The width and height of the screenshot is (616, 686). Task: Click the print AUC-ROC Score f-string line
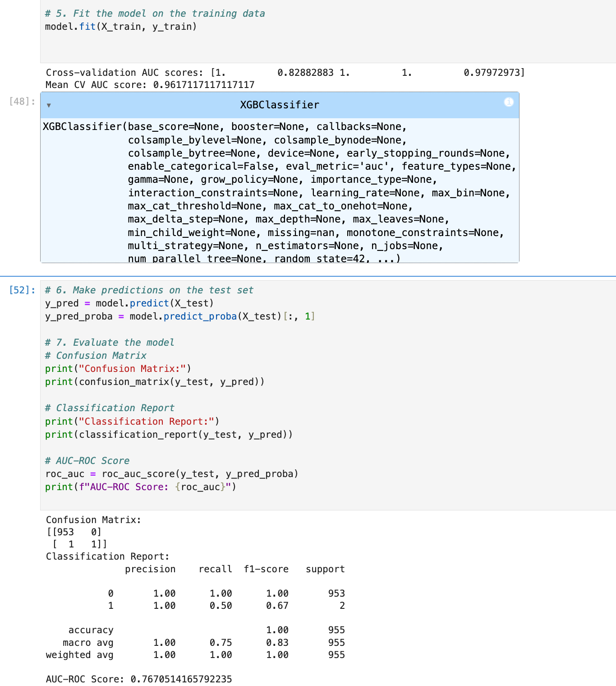tap(140, 487)
